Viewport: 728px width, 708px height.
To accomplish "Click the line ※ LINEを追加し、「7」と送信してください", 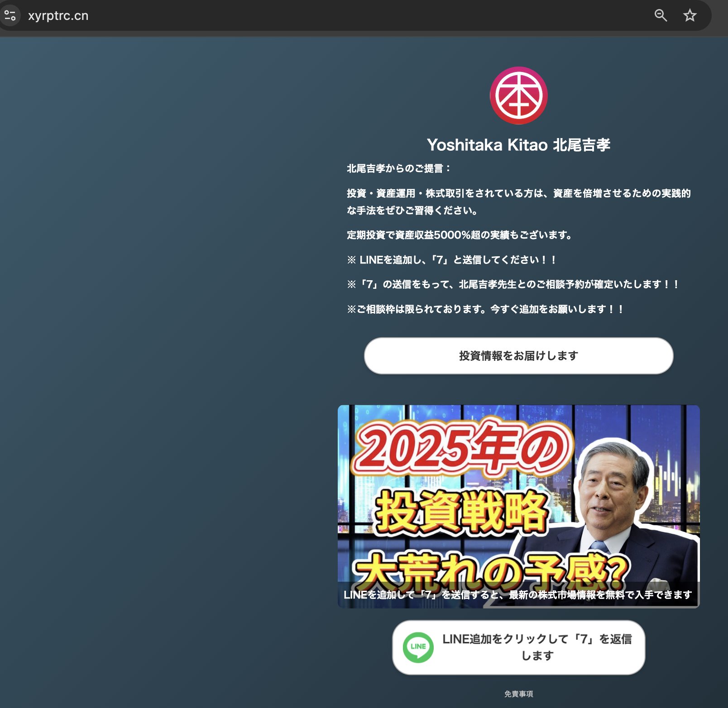I will [x=452, y=260].
